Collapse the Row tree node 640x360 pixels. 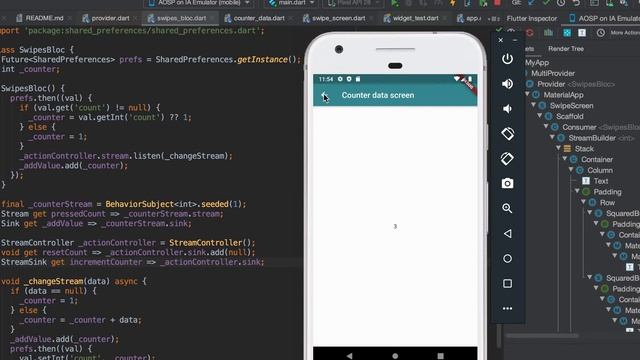(584, 202)
